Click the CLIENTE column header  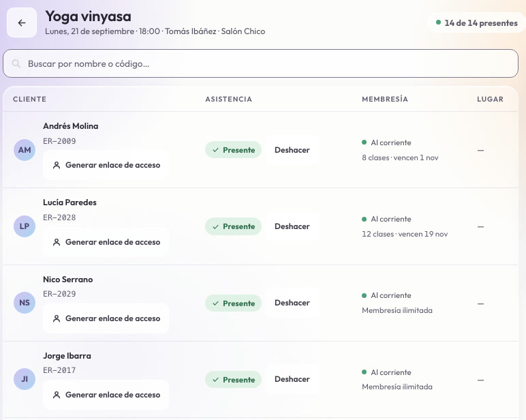(x=29, y=99)
